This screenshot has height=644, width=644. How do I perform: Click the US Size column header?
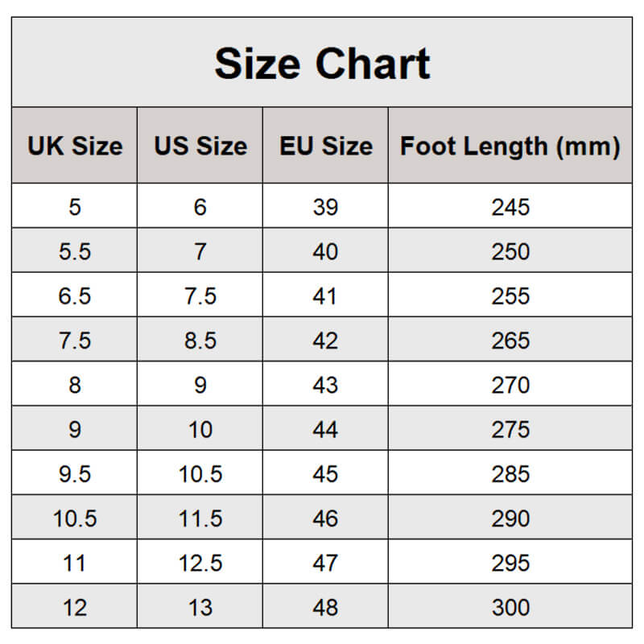200,147
